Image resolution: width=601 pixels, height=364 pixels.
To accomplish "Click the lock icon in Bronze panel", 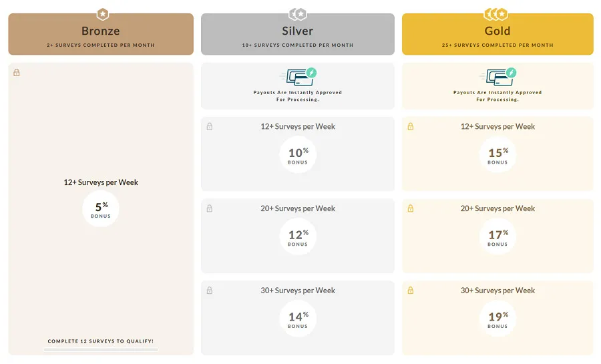I will tap(17, 73).
